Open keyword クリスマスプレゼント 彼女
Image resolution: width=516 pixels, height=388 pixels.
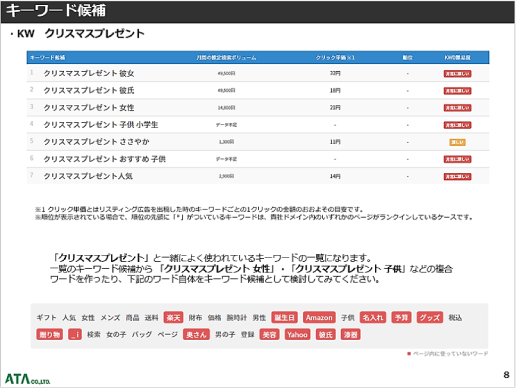(89, 73)
